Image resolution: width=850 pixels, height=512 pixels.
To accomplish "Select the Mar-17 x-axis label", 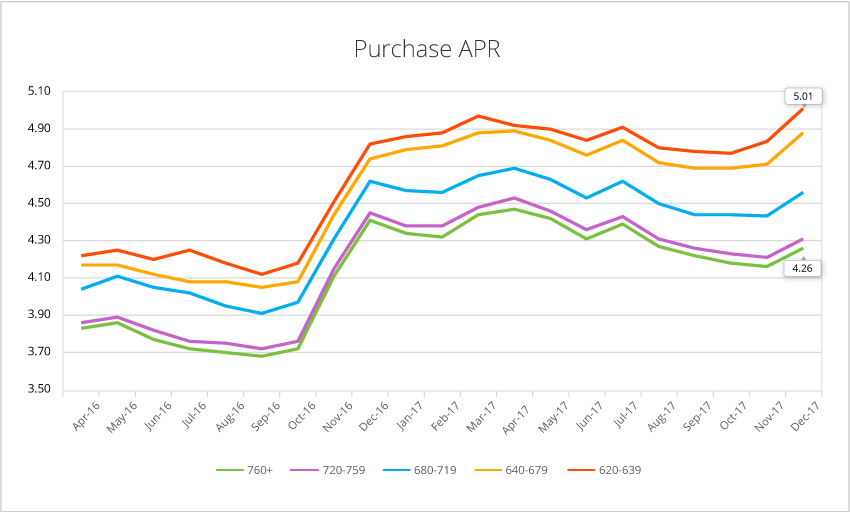I will (484, 417).
